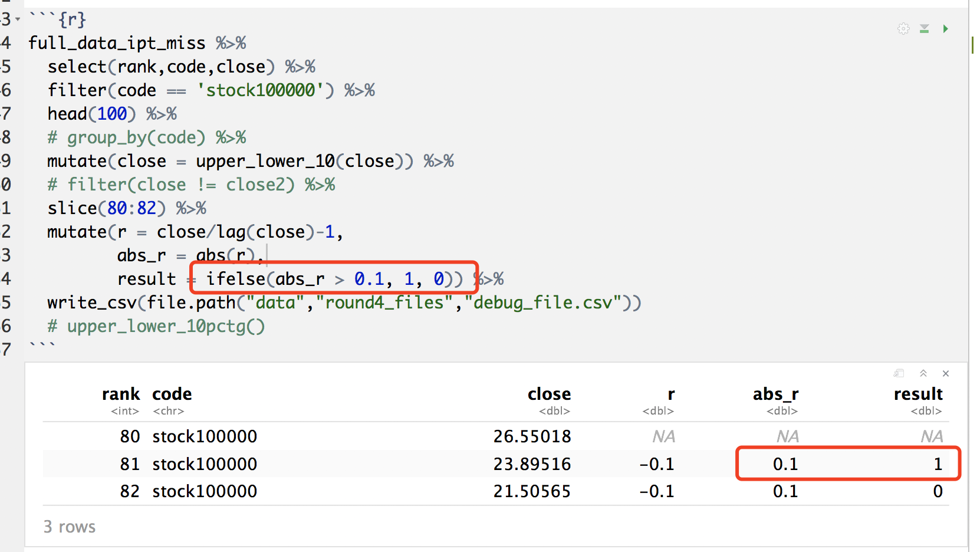Collapse chunk output with double chevron

[923, 373]
